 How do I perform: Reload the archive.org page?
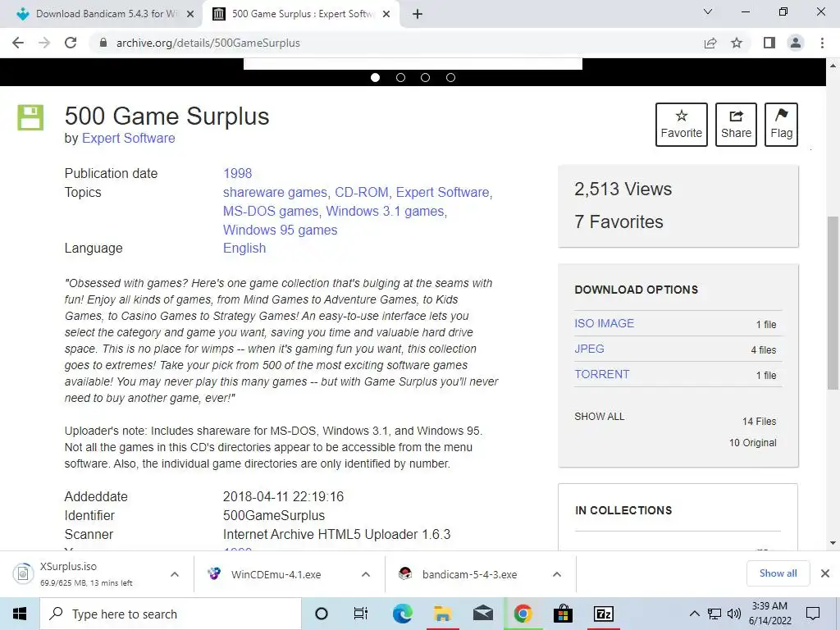click(71, 43)
